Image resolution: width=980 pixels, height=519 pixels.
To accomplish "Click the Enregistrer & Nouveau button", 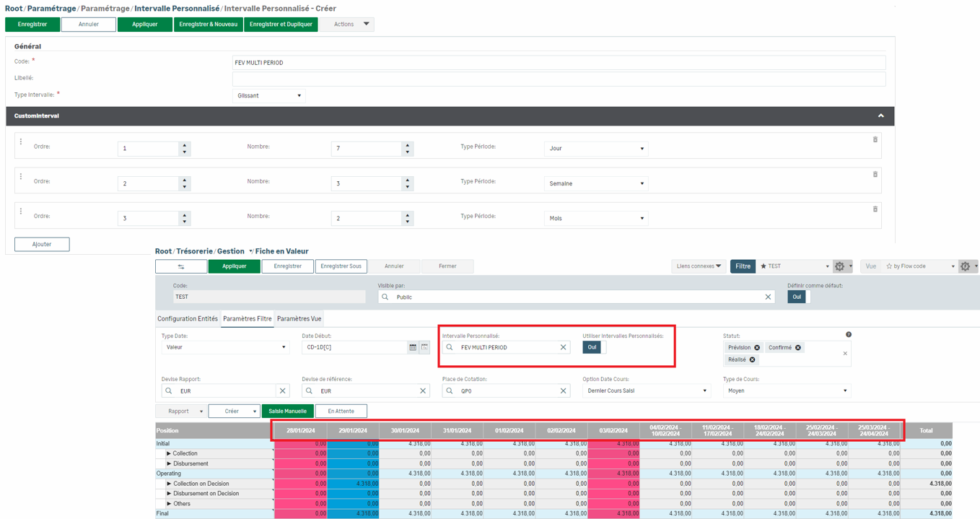I will click(208, 25).
